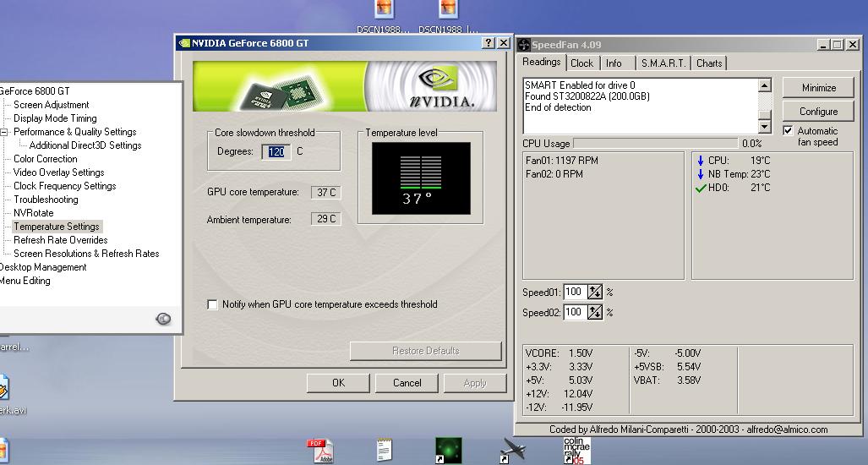
Task: Select Menu Editing
Action: tap(25, 281)
